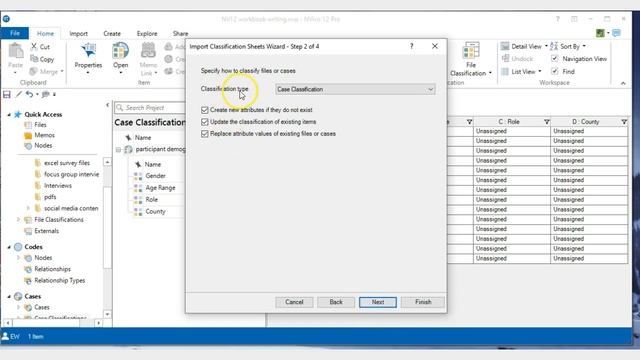Click the Save icon in quick toolbar
Viewport: 640px width, 360px height.
7,95
